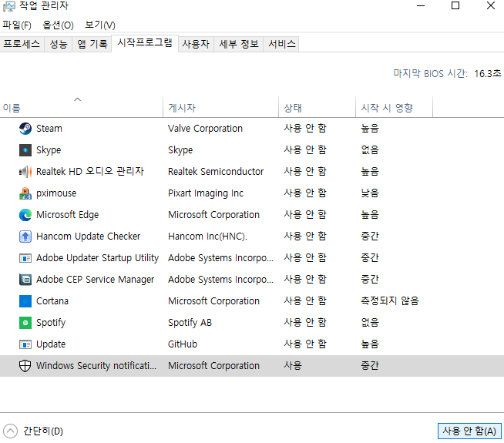Switch to the 세부 정보 tab
This screenshot has height=443, width=504.
point(239,44)
